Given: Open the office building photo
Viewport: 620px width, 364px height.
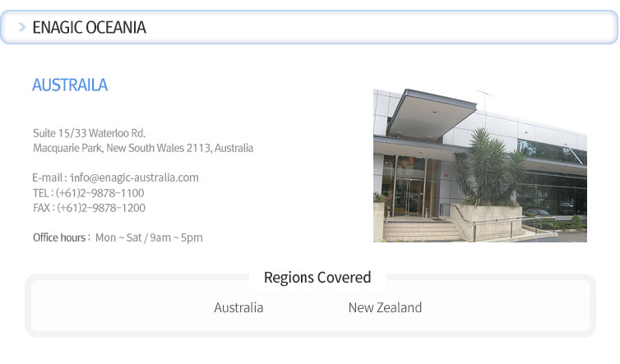Looking at the screenshot, I should tap(480, 166).
